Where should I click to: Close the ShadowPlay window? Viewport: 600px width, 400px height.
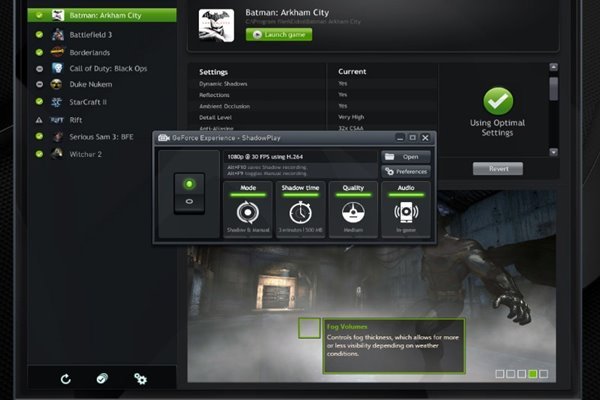tap(425, 138)
